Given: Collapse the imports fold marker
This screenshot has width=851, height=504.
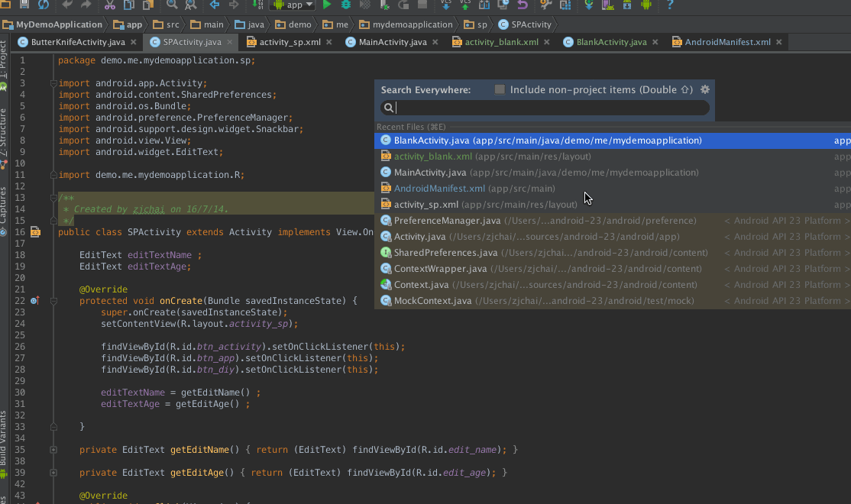Looking at the screenshot, I should 53,83.
